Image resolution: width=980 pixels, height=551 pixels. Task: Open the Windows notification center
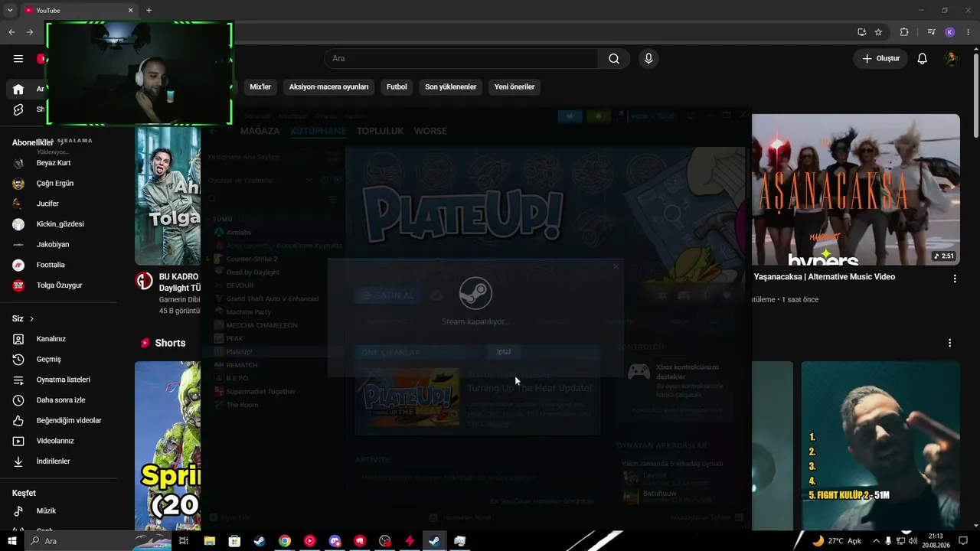pos(963,541)
